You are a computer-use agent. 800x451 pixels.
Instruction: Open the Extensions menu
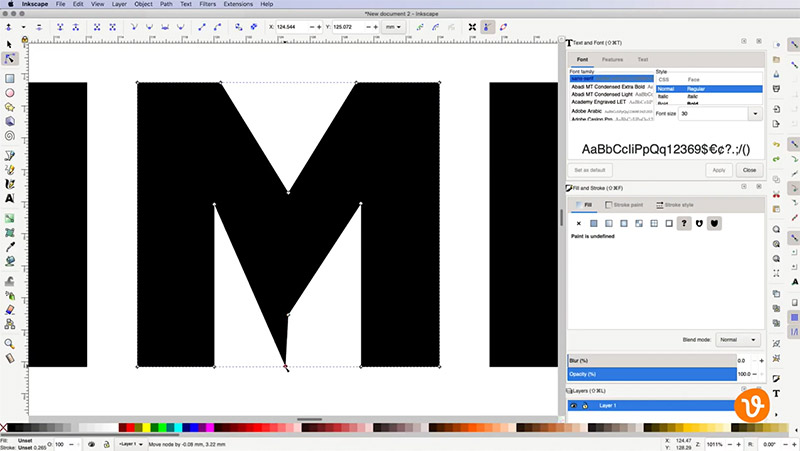[x=238, y=4]
